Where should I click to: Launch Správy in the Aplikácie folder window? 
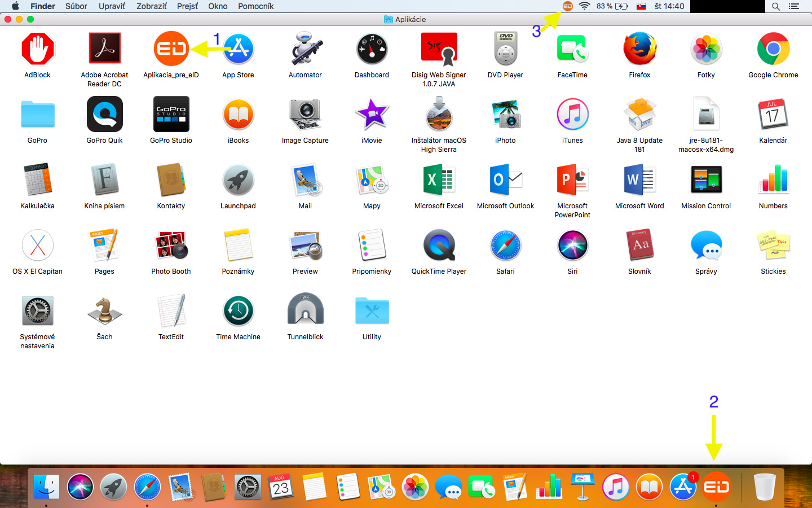click(x=706, y=246)
